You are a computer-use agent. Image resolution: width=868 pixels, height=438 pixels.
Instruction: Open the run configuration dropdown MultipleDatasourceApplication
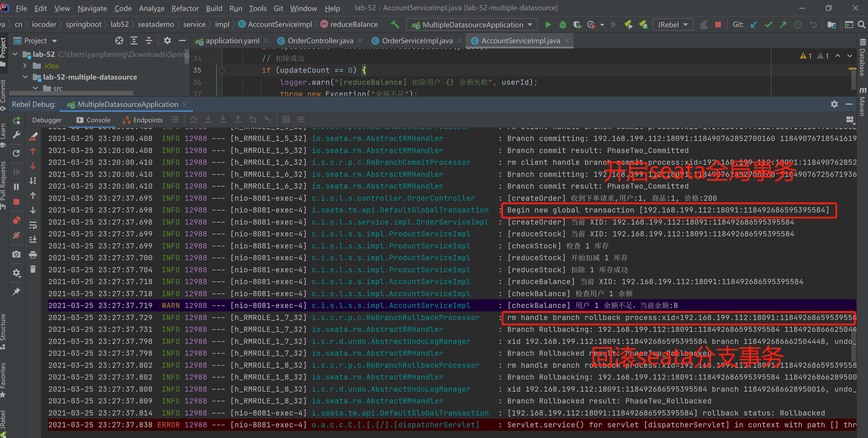[x=471, y=25]
